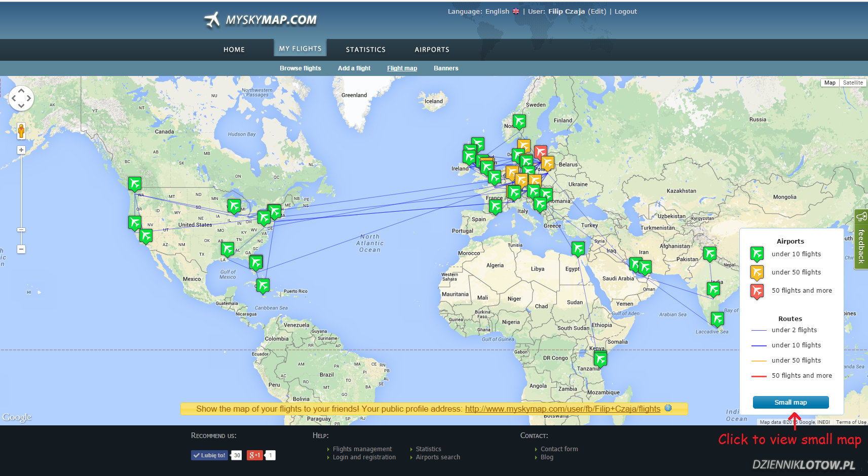Select Flight map submenu item
This screenshot has width=868, height=476.
[402, 68]
